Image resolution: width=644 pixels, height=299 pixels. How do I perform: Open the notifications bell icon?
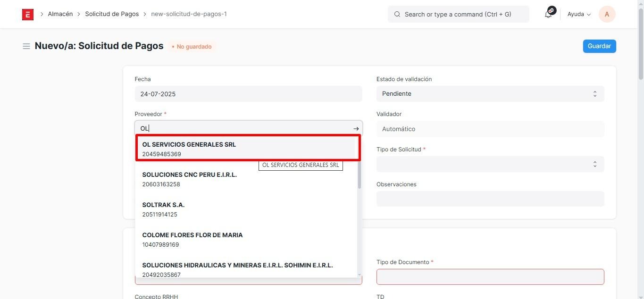click(548, 14)
